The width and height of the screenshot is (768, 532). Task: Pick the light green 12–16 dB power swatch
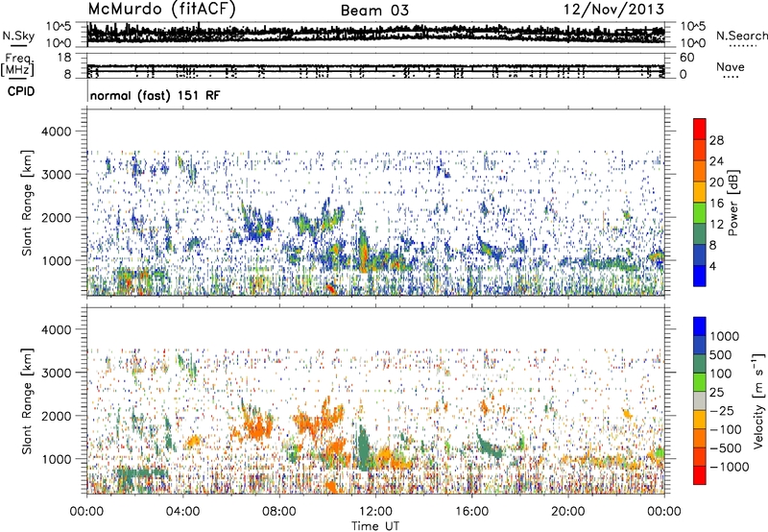(700, 213)
